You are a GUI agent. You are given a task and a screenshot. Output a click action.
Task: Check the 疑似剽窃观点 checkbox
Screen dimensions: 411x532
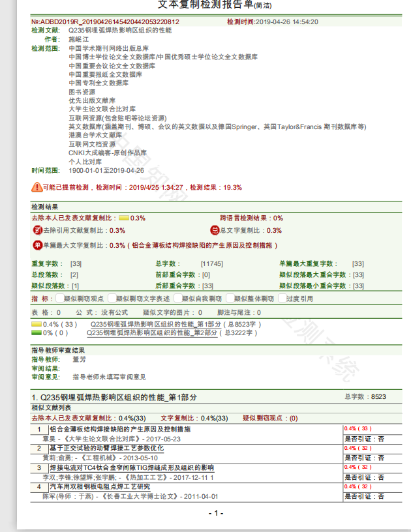pos(60,298)
